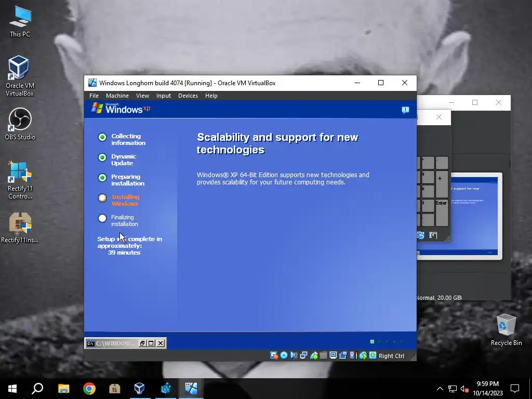
Task: Click the '39 minutes' remaining time text
Action: point(124,252)
